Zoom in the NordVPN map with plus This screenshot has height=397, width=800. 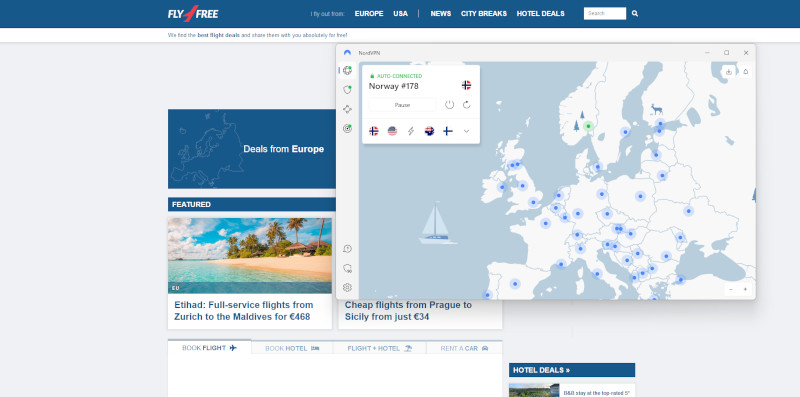pos(745,289)
